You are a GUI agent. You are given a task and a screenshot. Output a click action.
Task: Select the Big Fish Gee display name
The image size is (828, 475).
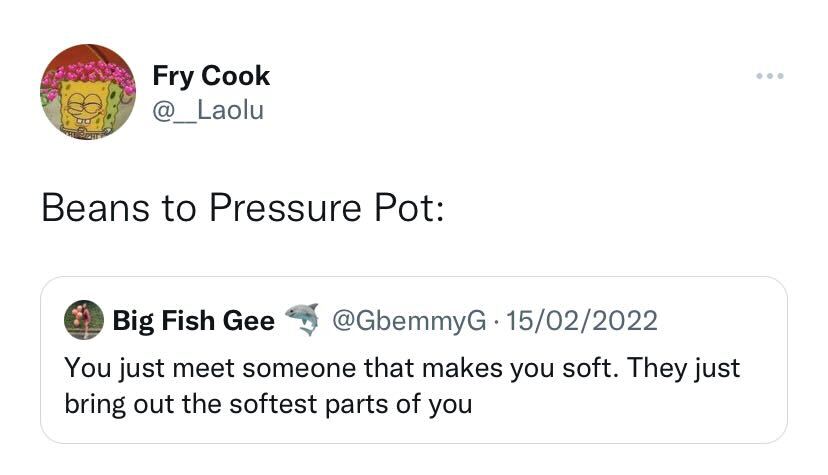coord(193,321)
